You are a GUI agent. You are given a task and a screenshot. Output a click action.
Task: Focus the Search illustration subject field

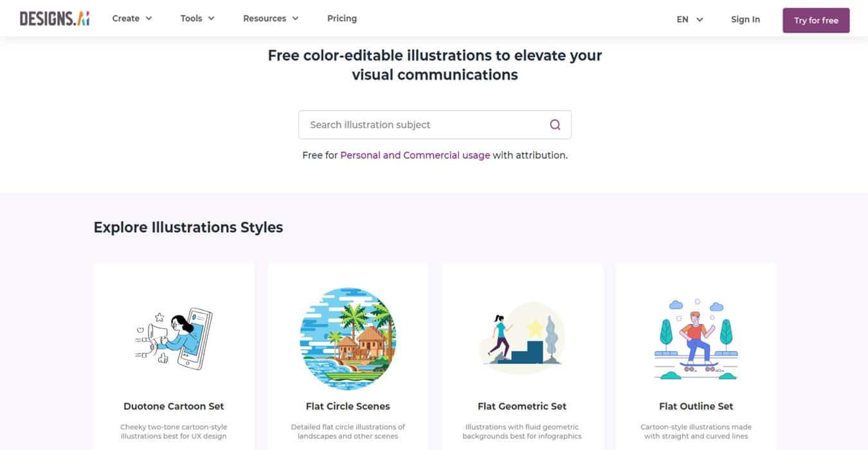coord(424,125)
